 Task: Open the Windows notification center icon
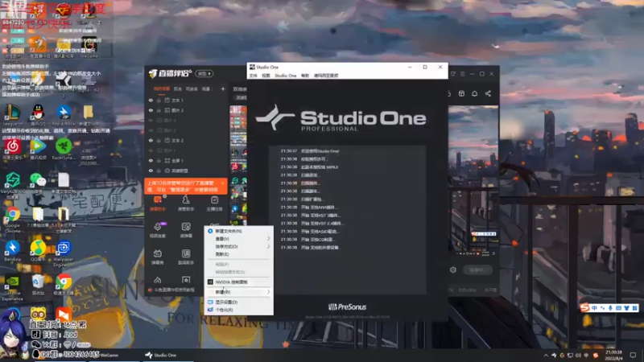pos(633,355)
